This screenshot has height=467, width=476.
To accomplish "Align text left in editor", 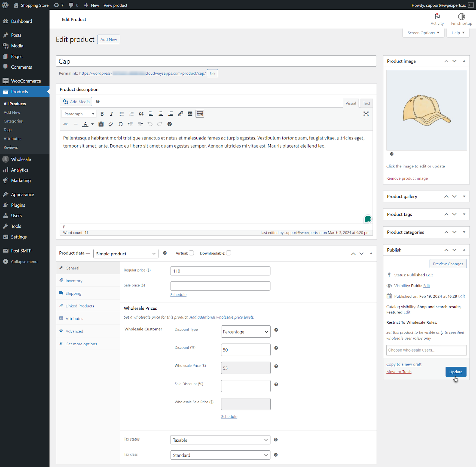I will click(151, 114).
